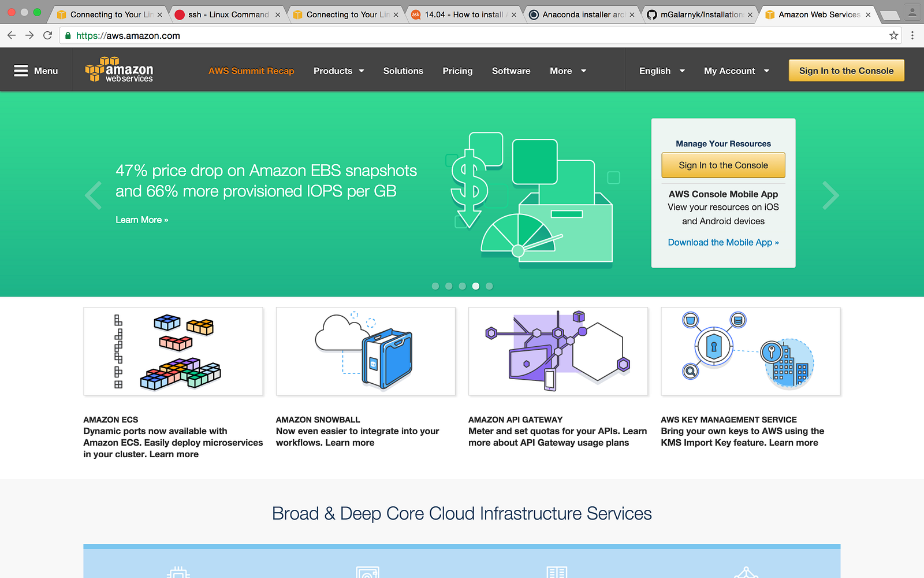
Task: Select the first carousel dot
Action: (x=435, y=286)
